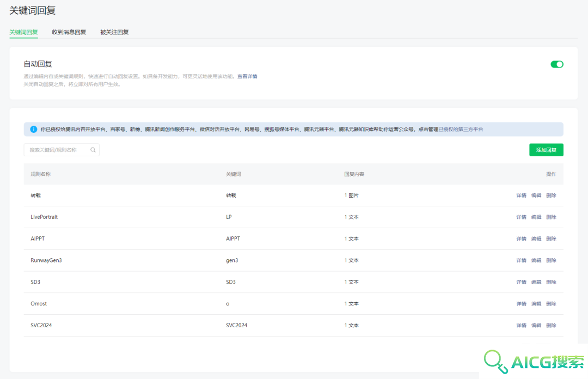
Task: Select the RunwayGen3 rule name
Action: 46,260
